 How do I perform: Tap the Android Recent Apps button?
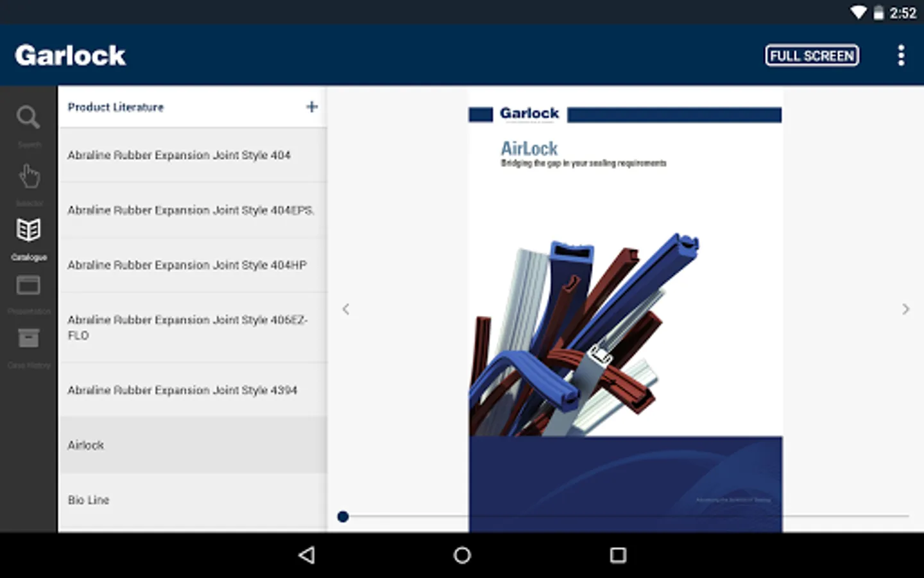tap(618, 555)
